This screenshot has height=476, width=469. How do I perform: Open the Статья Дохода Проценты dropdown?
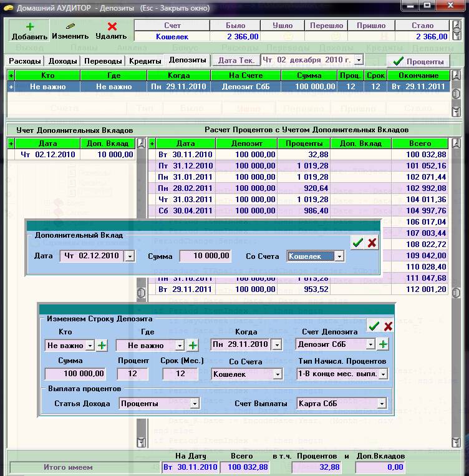pyautogui.click(x=195, y=404)
